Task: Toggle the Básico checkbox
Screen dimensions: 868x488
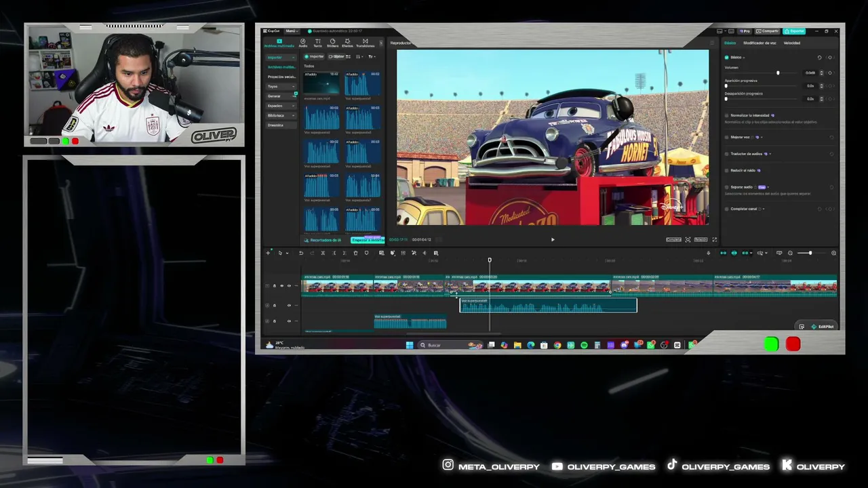Action: (726, 58)
